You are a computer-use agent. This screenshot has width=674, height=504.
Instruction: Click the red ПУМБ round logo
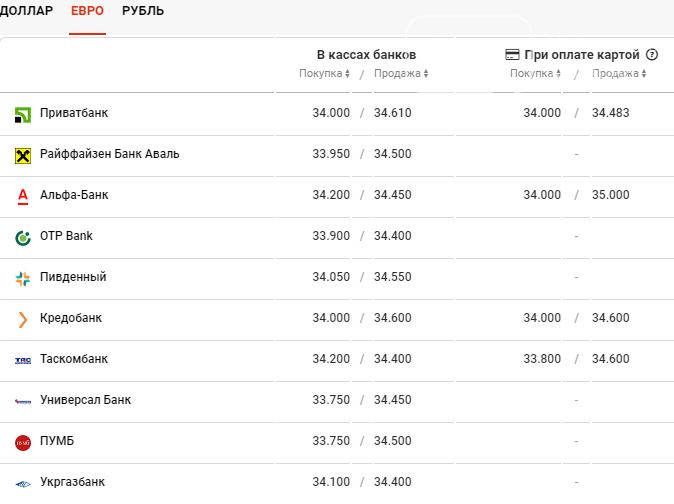(x=23, y=442)
